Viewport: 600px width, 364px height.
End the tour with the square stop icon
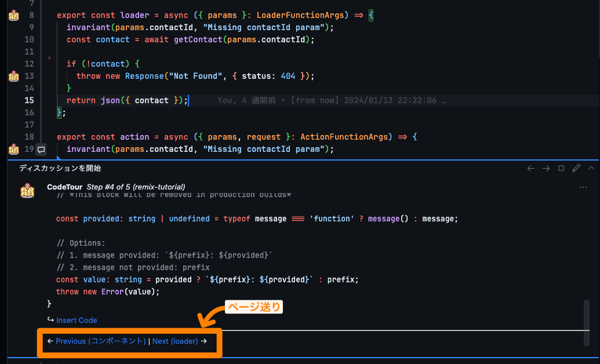(561, 168)
